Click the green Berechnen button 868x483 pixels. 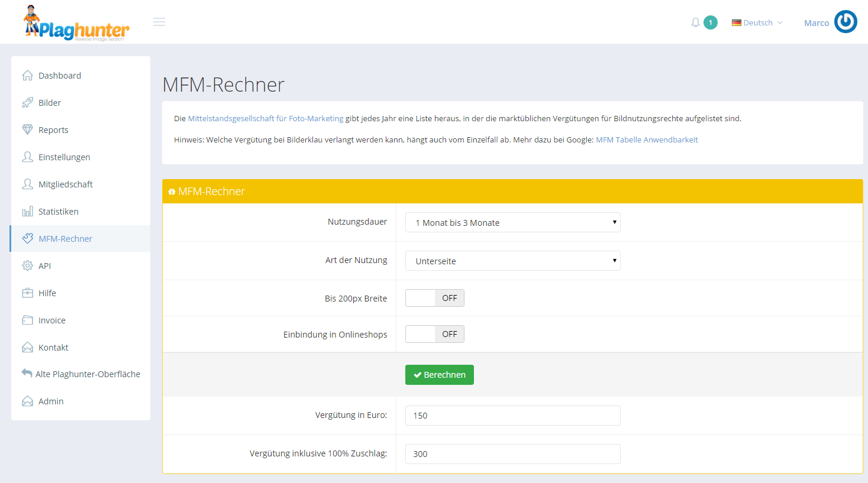(440, 375)
